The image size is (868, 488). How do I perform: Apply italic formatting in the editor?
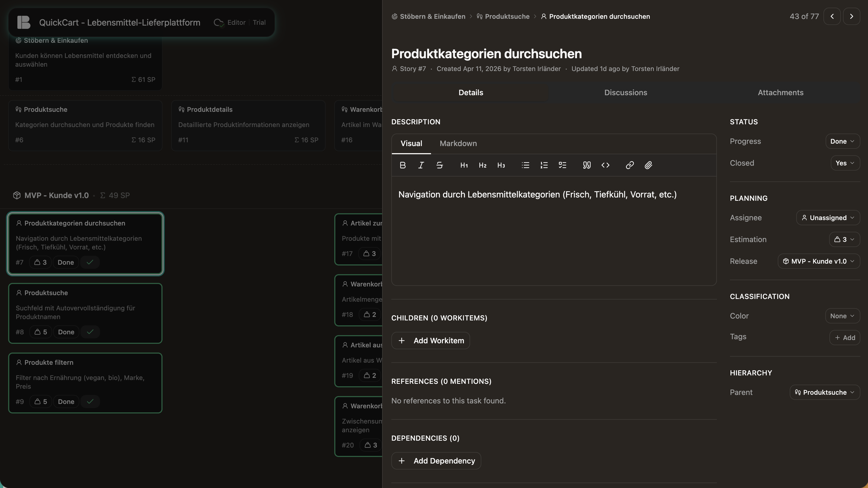pos(421,165)
